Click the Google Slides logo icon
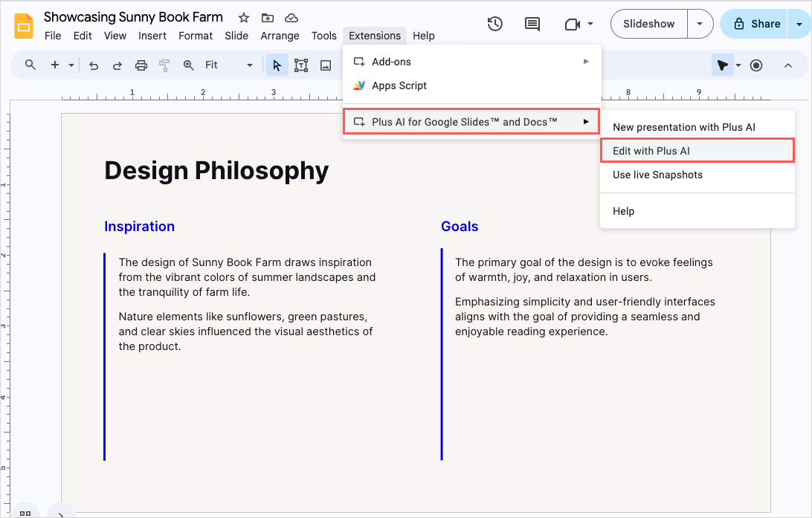The height and width of the screenshot is (518, 812). (x=23, y=27)
